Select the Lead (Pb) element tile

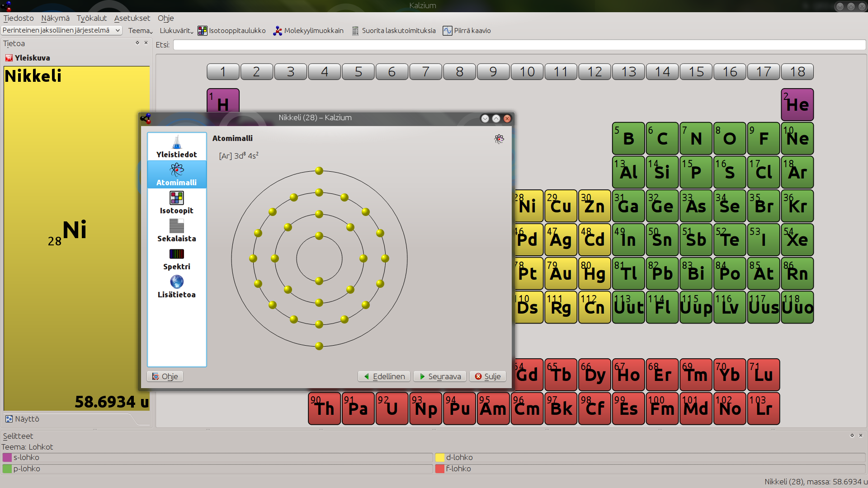tap(662, 273)
